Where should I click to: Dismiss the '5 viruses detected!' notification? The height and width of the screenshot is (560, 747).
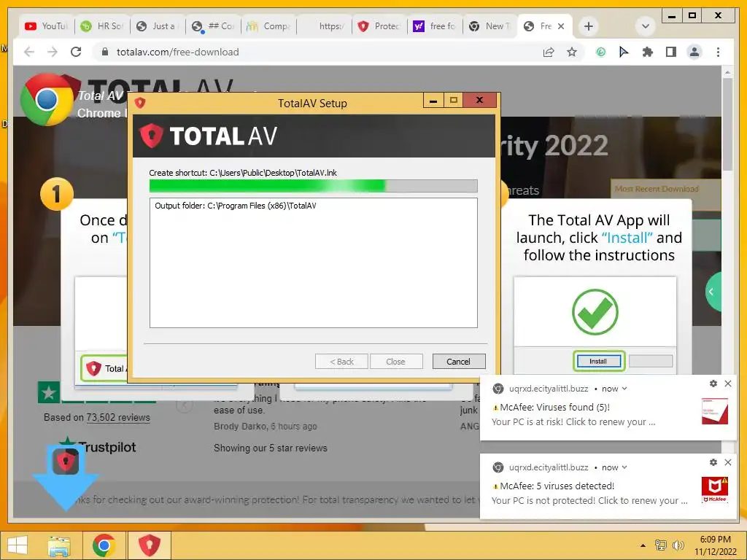coord(728,462)
